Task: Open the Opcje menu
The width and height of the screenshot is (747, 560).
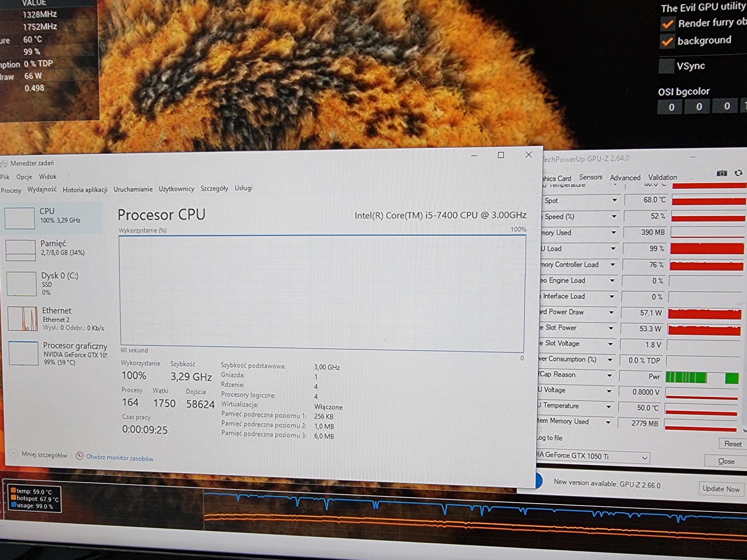Action: 24,177
